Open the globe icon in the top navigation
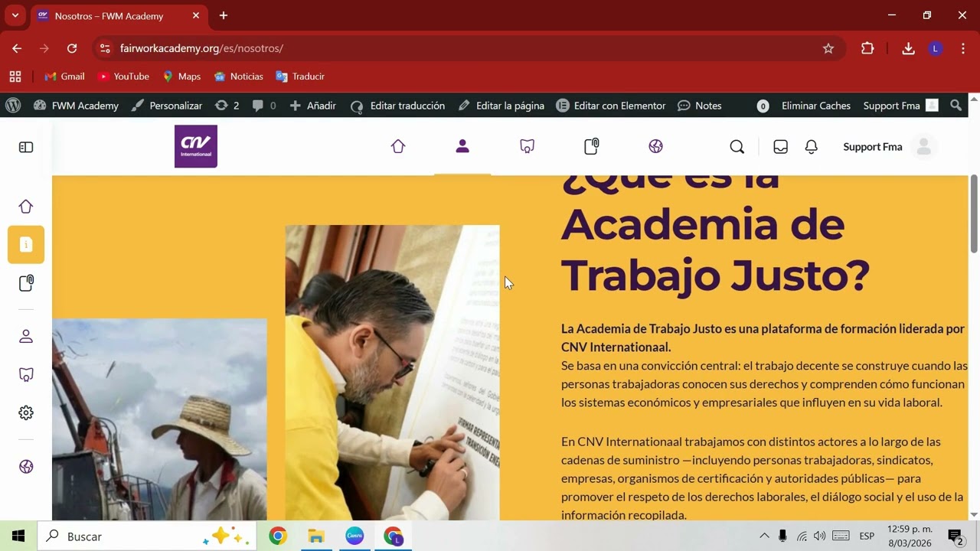 [x=655, y=146]
